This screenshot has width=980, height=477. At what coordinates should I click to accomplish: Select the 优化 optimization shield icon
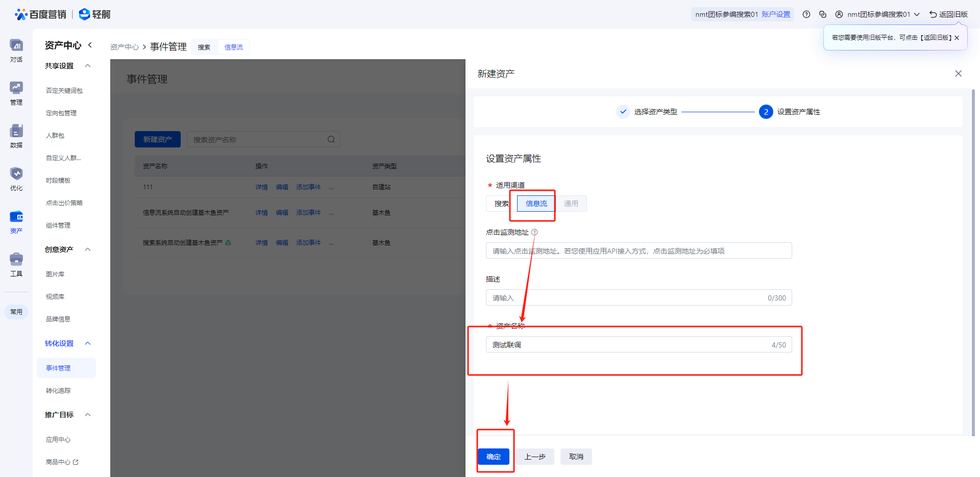[x=16, y=174]
